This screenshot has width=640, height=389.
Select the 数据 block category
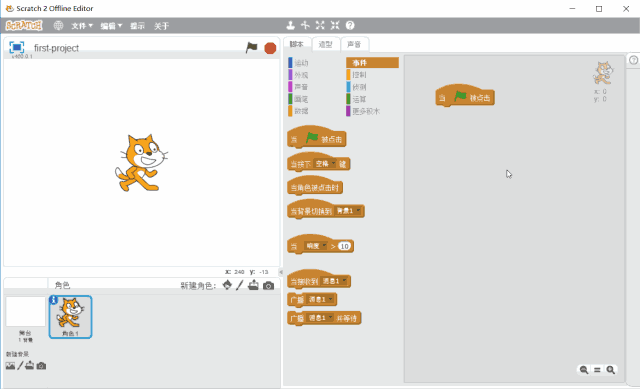[301, 111]
